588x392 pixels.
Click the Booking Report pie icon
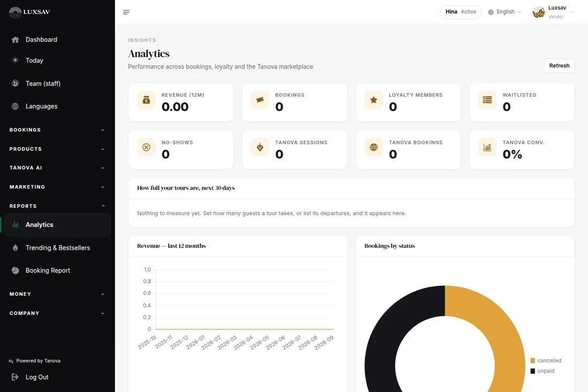click(x=15, y=271)
